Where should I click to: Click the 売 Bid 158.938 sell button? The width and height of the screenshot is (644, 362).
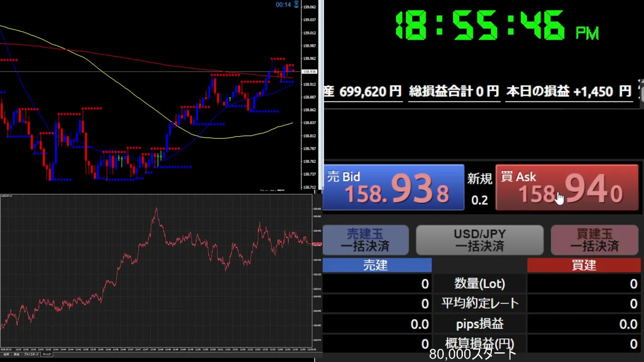tap(393, 188)
